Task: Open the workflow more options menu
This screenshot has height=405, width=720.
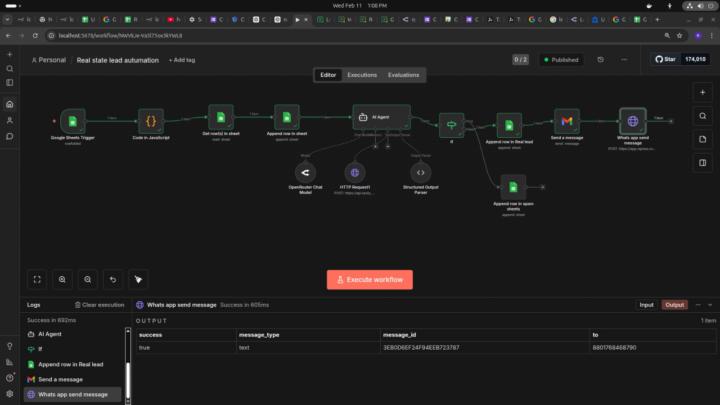Action: pos(624,60)
